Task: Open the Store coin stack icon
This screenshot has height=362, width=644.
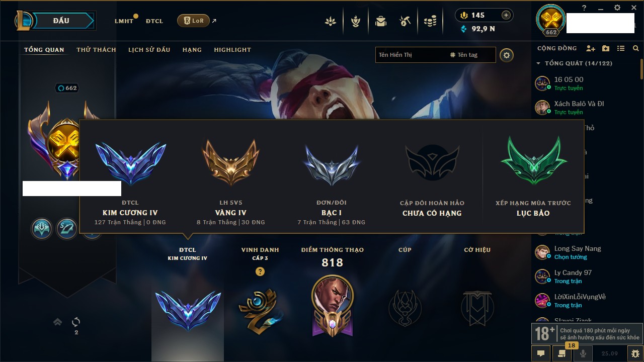Action: click(x=430, y=21)
